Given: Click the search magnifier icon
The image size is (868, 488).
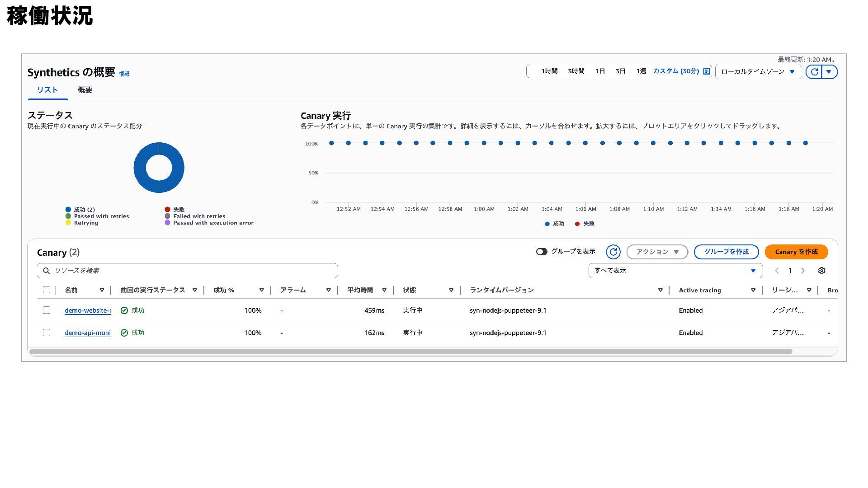Looking at the screenshot, I should [x=46, y=271].
